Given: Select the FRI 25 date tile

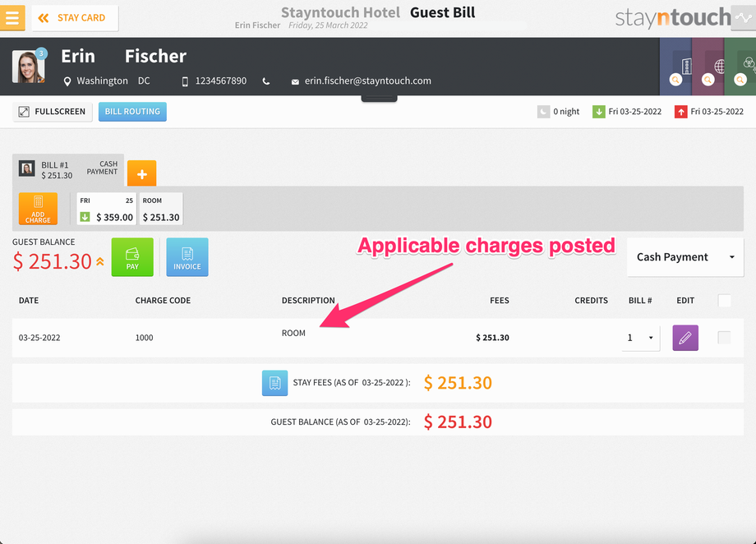Looking at the screenshot, I should [107, 209].
